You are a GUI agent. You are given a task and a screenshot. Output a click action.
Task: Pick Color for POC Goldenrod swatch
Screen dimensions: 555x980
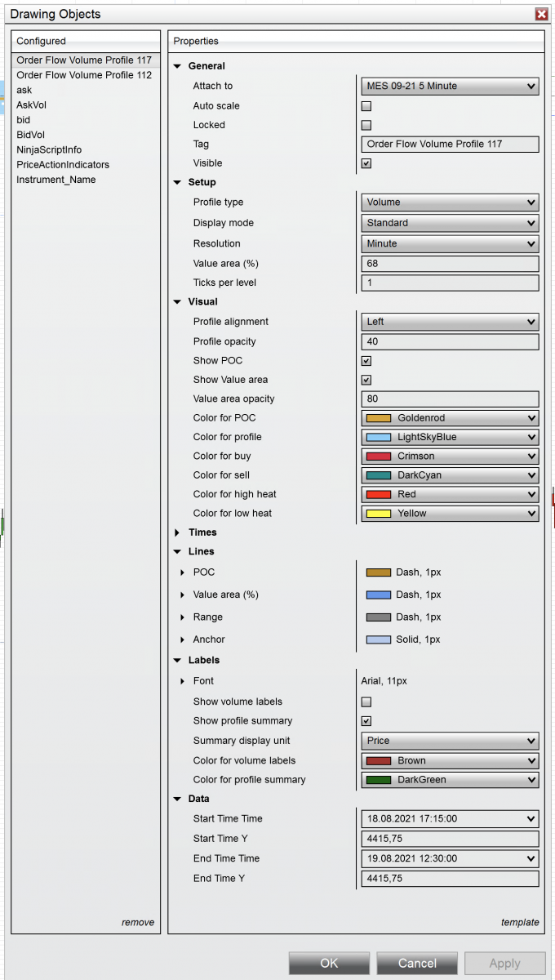(x=379, y=418)
